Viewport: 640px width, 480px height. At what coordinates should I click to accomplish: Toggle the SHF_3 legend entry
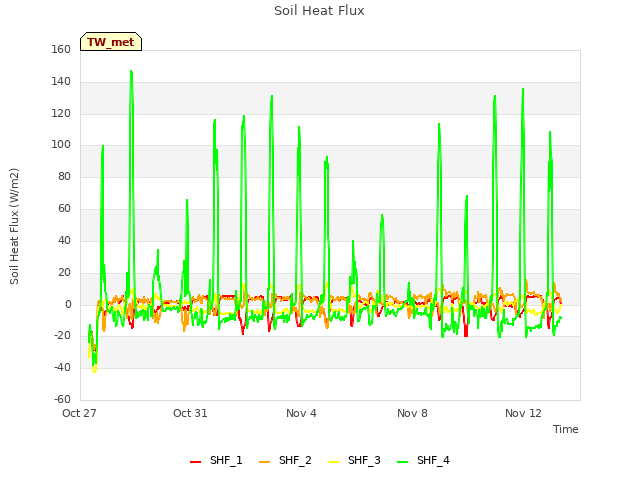click(354, 460)
